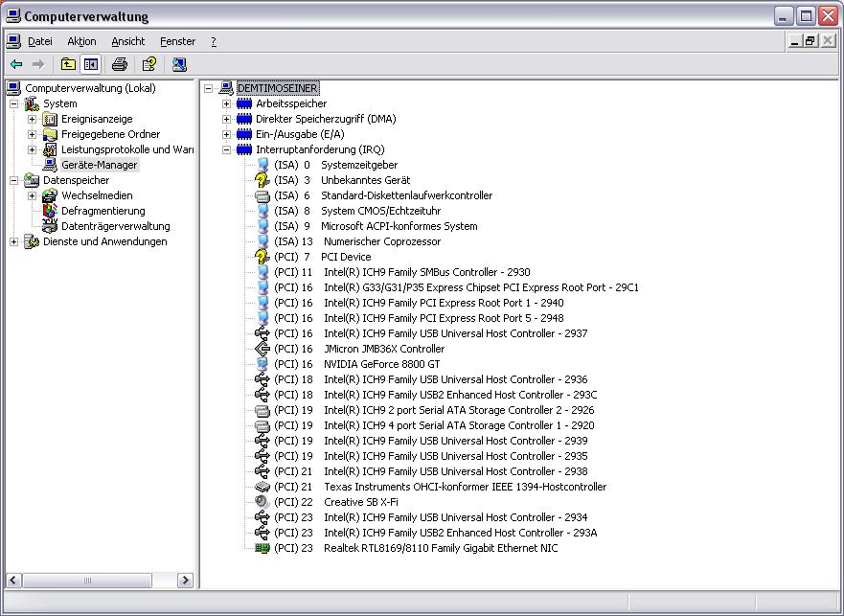This screenshot has height=616, width=844.
Task: Collapse the DEMTIMOSEINER root node
Action: [x=208, y=88]
